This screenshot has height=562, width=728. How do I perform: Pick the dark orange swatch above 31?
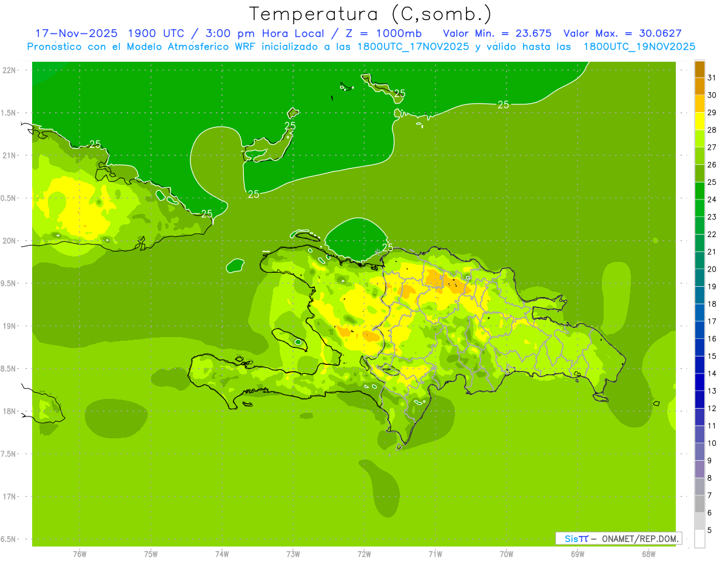[x=699, y=69]
